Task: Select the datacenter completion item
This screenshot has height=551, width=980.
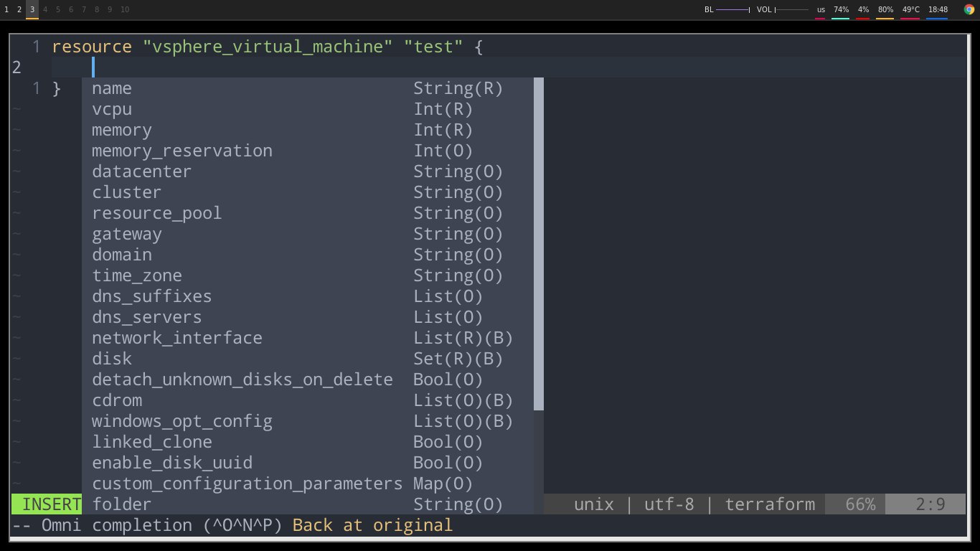Action: pos(141,171)
